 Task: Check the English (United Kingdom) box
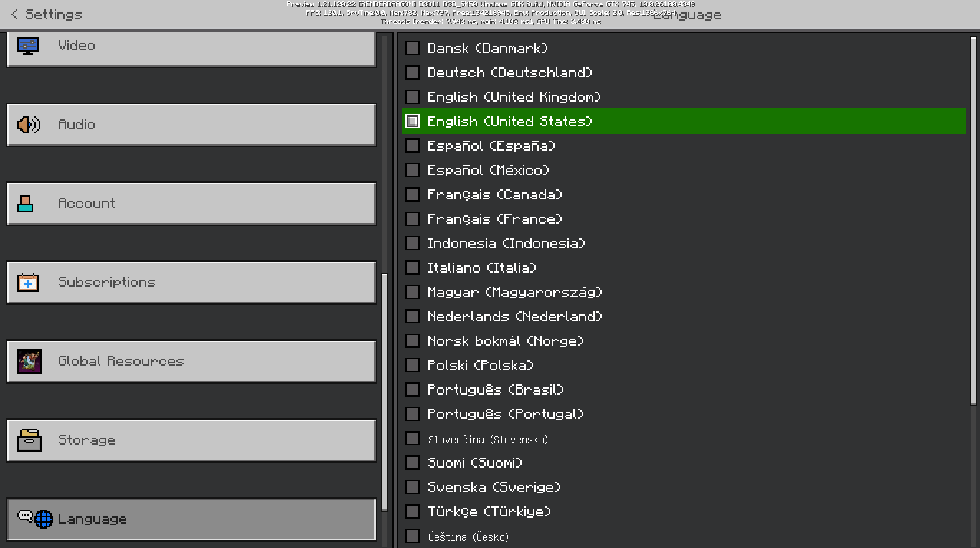(413, 97)
